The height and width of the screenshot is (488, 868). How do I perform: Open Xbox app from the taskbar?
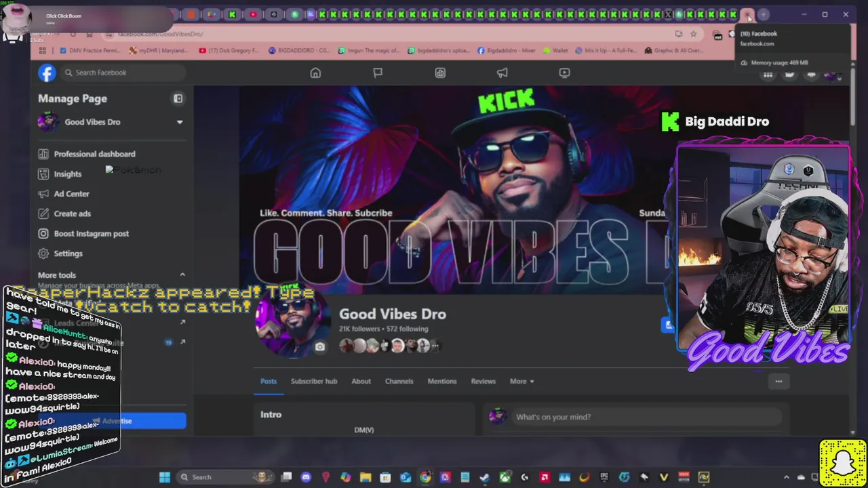(505, 477)
